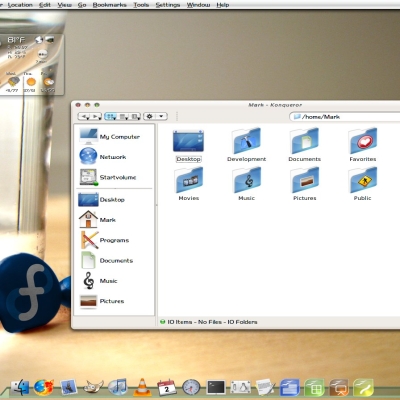Open the Location menu
Image resolution: width=400 pixels, height=400 pixels.
(20, 5)
